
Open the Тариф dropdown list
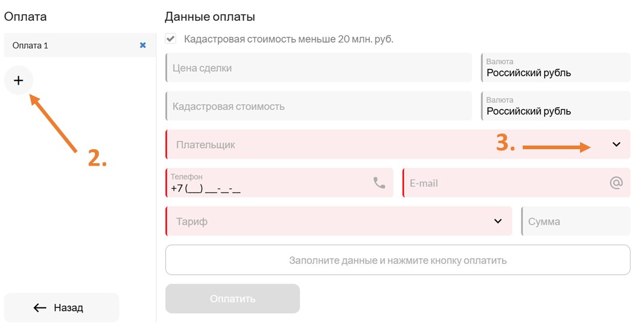pyautogui.click(x=339, y=221)
